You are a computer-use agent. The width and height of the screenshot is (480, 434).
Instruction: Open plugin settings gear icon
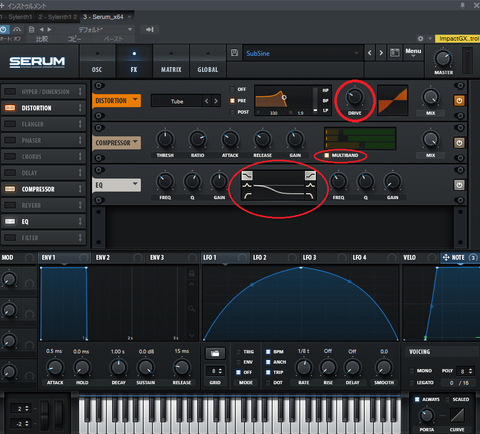pos(420,39)
